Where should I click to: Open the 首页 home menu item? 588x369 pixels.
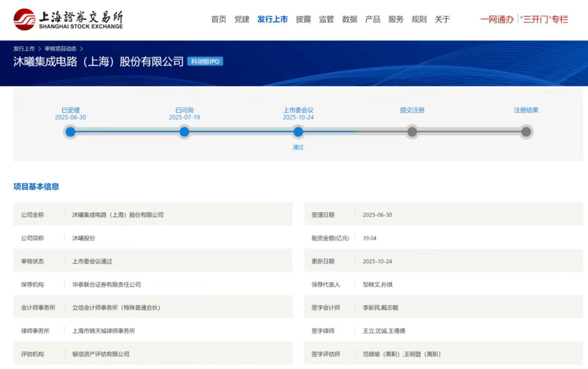(x=218, y=19)
